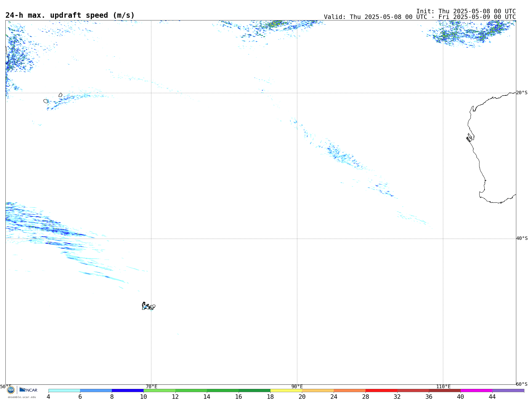The height and width of the screenshot is (400, 532).
Task: Click the yellow 18-20 colorbar swatch
Action: click(x=286, y=391)
